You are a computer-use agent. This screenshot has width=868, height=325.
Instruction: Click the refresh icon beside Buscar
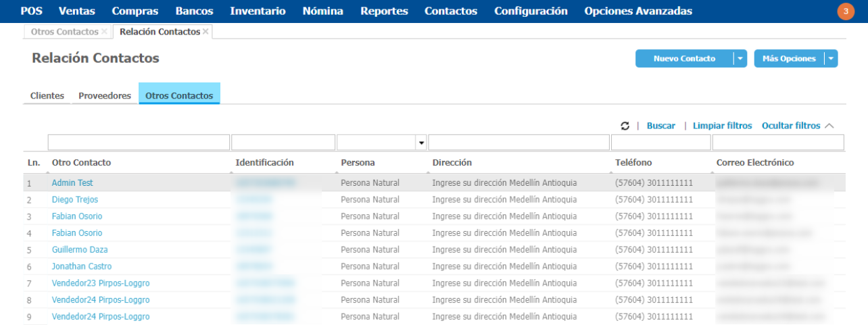(625, 126)
